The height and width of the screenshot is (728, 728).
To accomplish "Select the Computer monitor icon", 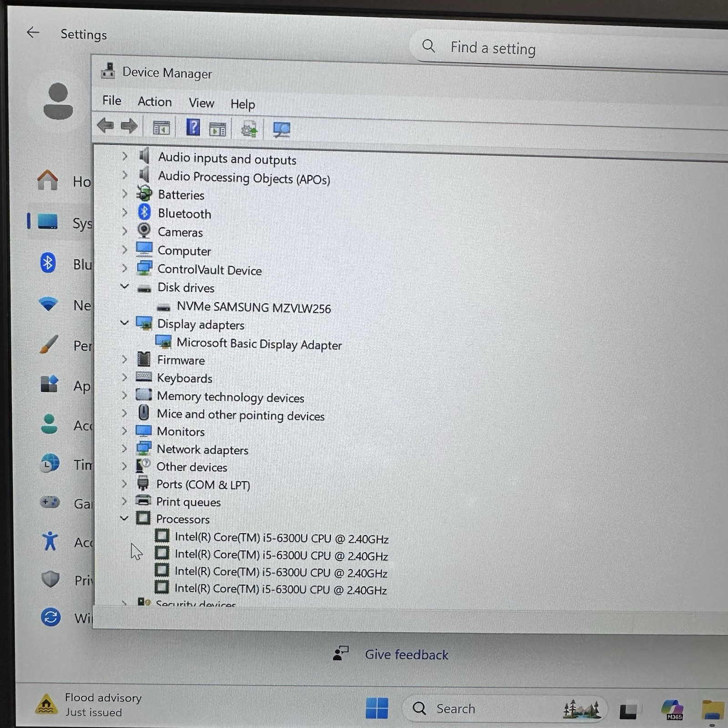I will (x=144, y=249).
